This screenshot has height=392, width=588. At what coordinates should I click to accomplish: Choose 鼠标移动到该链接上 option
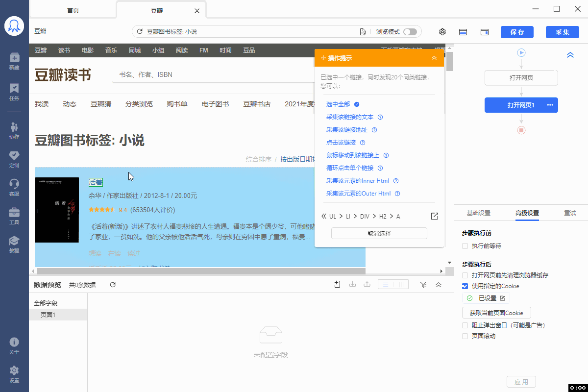point(353,155)
